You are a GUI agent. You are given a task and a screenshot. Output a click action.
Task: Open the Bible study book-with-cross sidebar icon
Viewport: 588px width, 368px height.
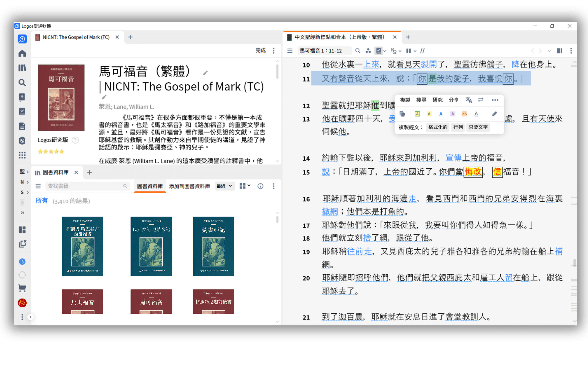point(22,97)
